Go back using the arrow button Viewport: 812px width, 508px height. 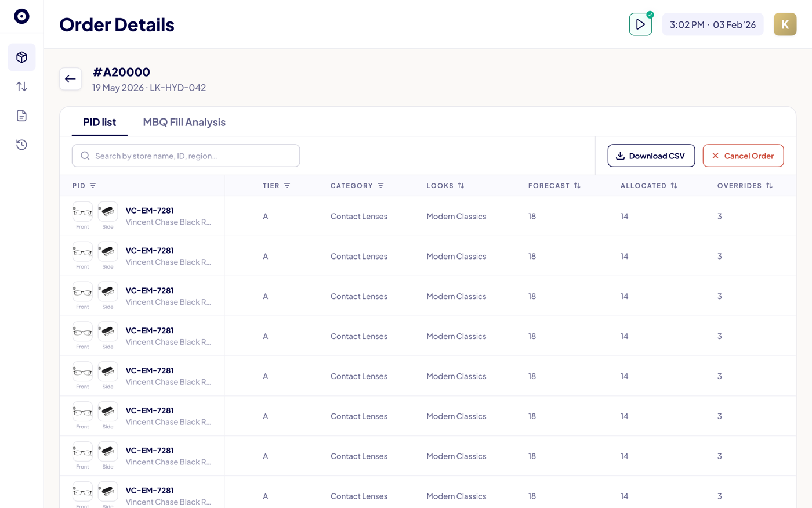70,79
